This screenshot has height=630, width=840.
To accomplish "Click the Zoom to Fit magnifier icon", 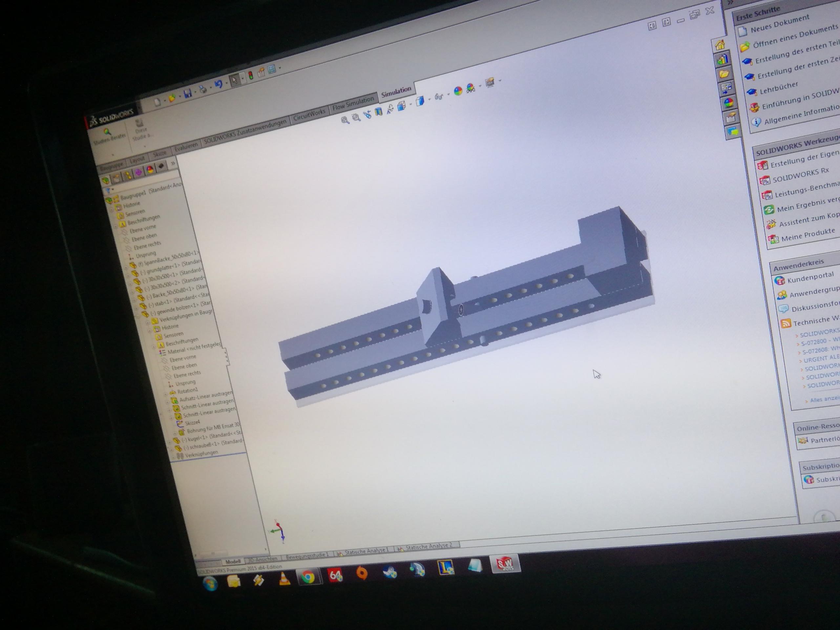I will [345, 120].
